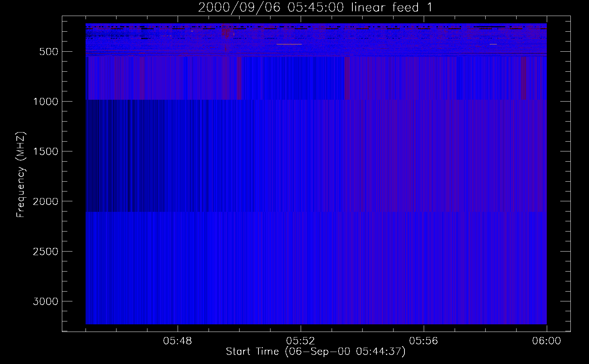Click the "Frequency (MHZ)" axis label

point(21,174)
